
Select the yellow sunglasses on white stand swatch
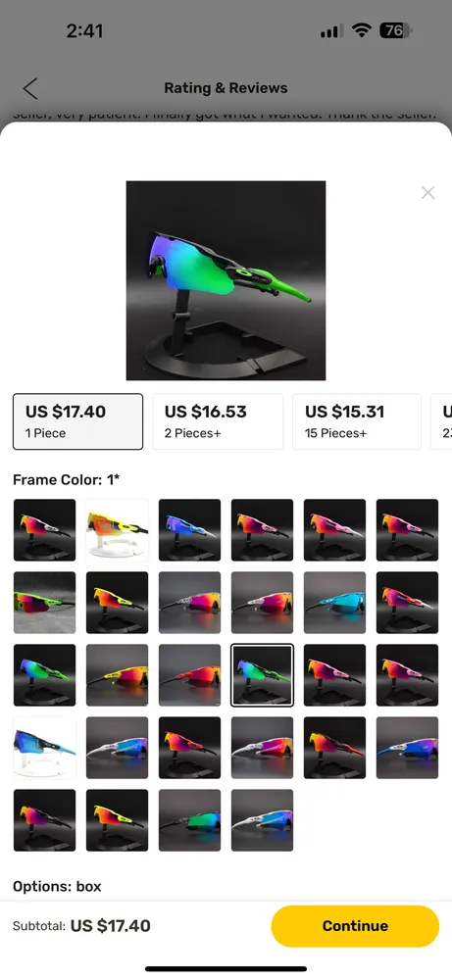pos(117,530)
